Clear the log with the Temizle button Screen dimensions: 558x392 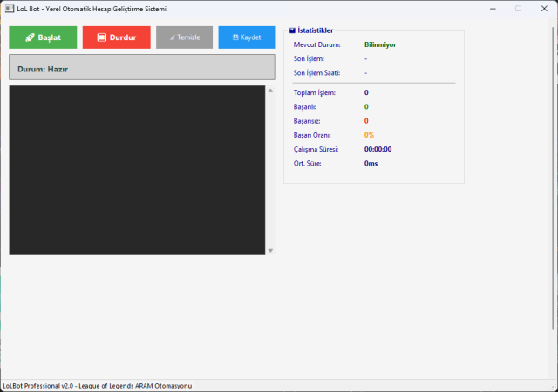point(184,37)
